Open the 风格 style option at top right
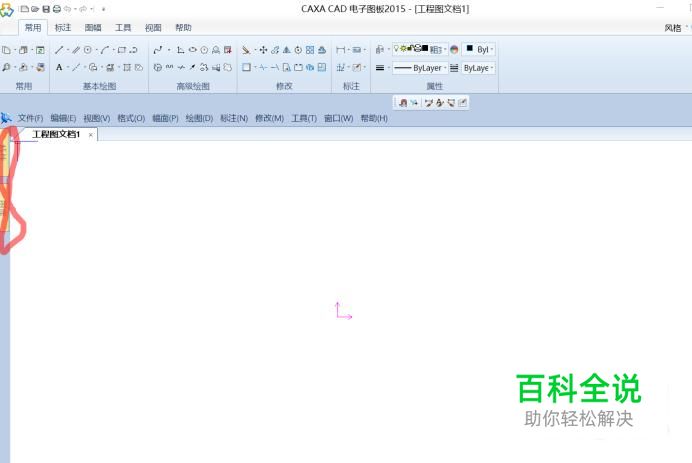 [673, 28]
